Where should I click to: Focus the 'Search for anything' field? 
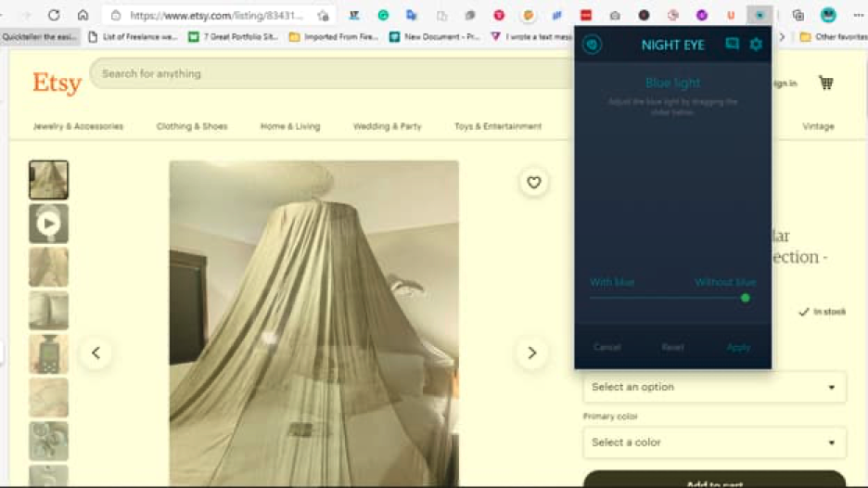[x=332, y=73]
